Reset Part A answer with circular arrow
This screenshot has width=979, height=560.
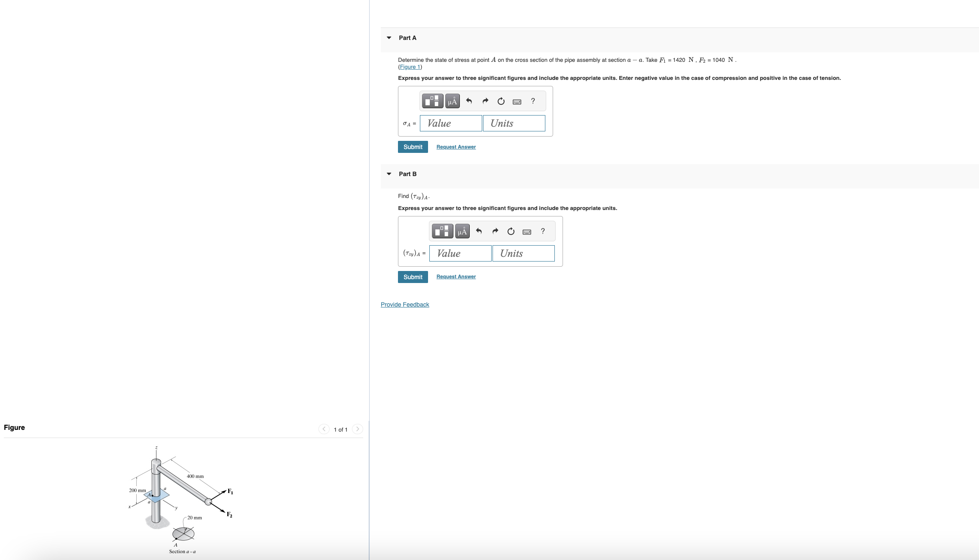[501, 101]
